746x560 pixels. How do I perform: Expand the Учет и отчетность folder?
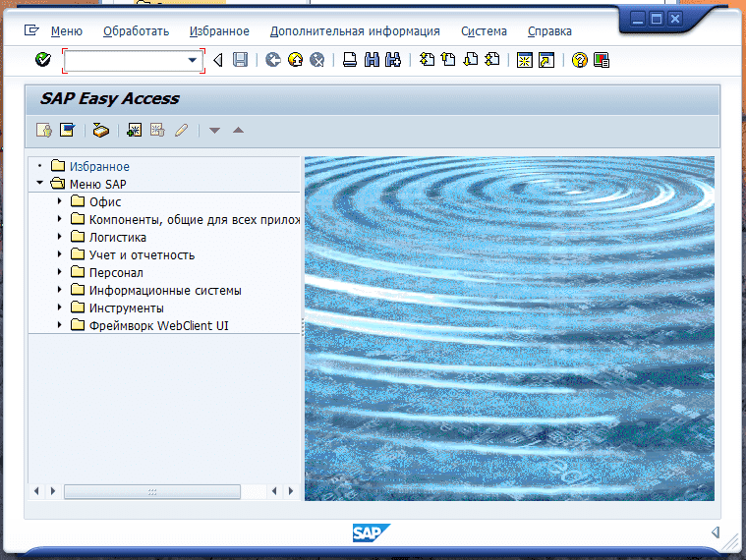(x=60, y=253)
